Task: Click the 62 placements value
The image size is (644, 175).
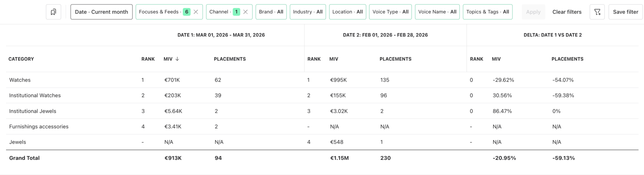Action: pyautogui.click(x=218, y=80)
